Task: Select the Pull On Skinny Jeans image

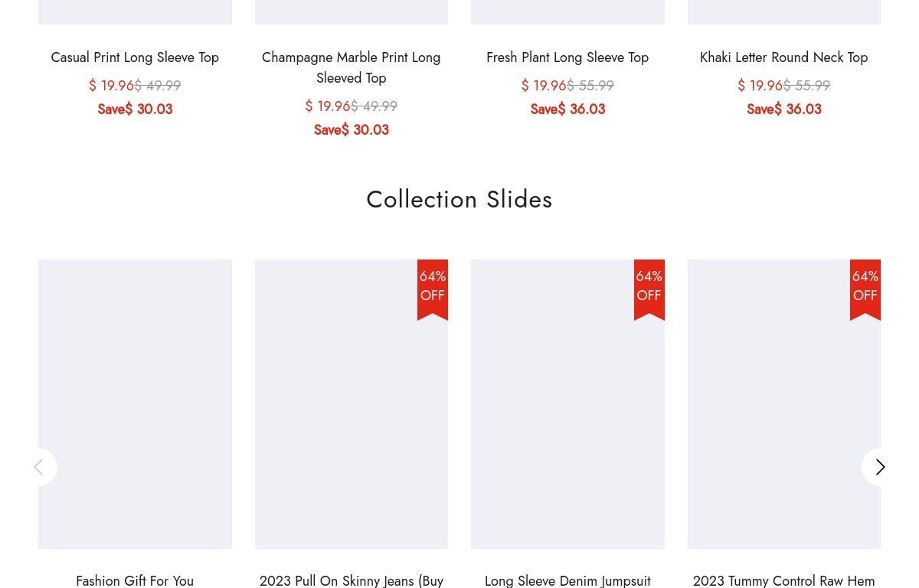Action: click(x=351, y=404)
